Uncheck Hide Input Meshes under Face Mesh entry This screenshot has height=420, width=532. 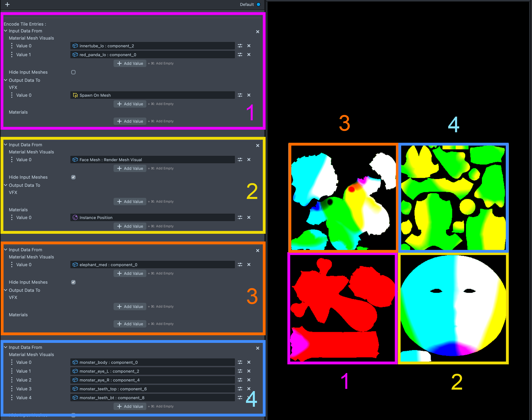click(x=73, y=177)
